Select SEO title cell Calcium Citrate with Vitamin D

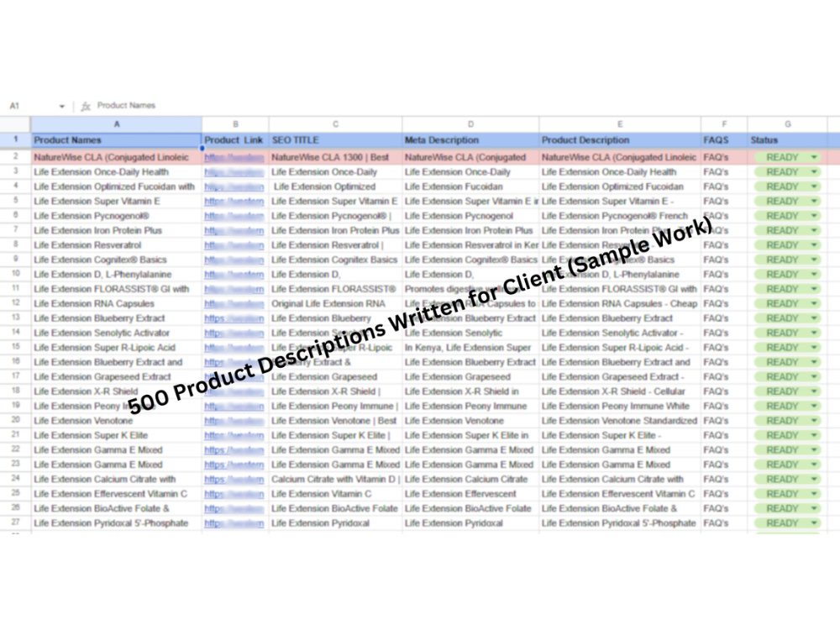click(335, 480)
